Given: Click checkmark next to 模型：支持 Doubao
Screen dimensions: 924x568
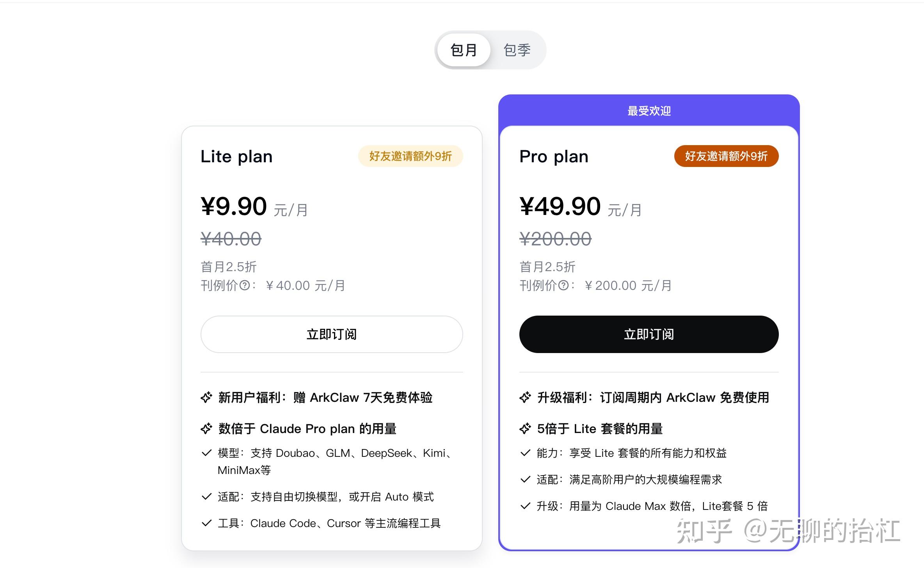Looking at the screenshot, I should pyautogui.click(x=206, y=453).
